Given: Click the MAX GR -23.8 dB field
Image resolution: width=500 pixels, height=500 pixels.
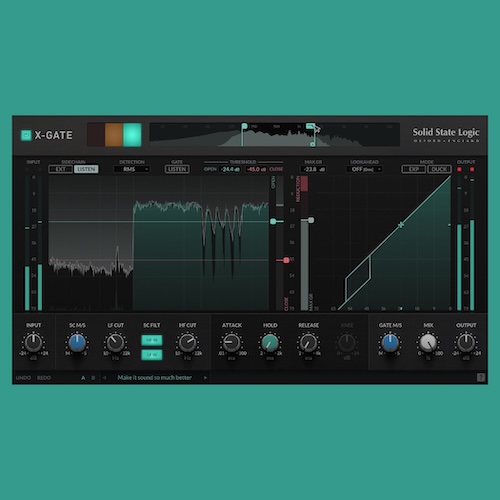Looking at the screenshot, I should pyautogui.click(x=313, y=169).
